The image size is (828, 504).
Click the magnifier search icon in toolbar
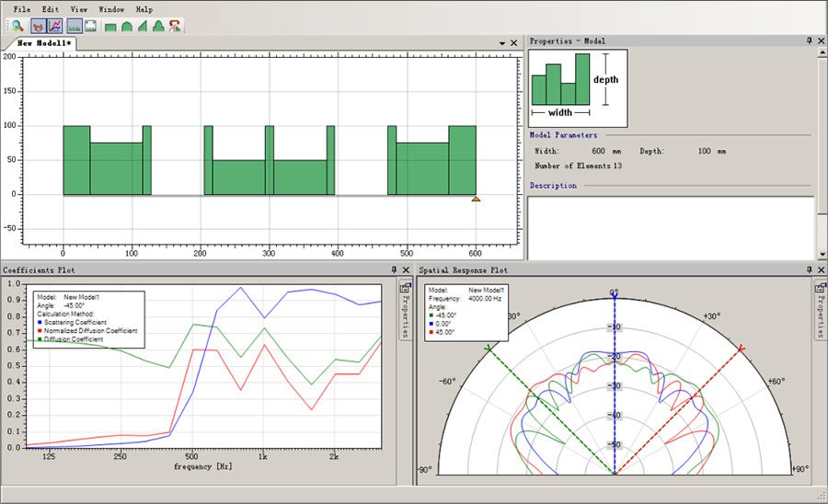(x=17, y=26)
